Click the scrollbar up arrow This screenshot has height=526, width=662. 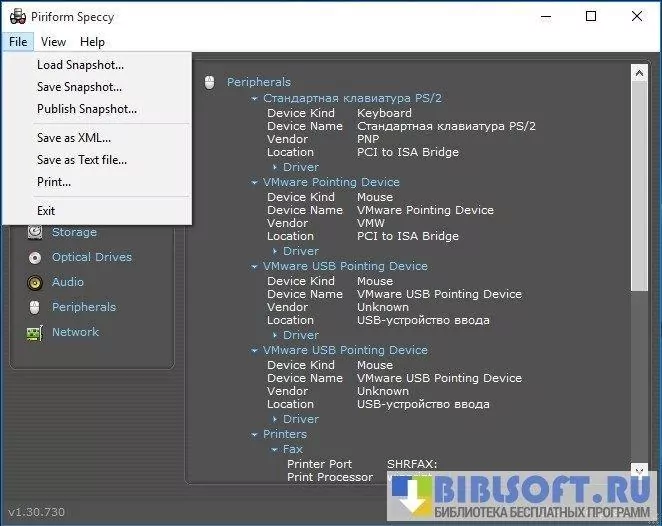[639, 74]
